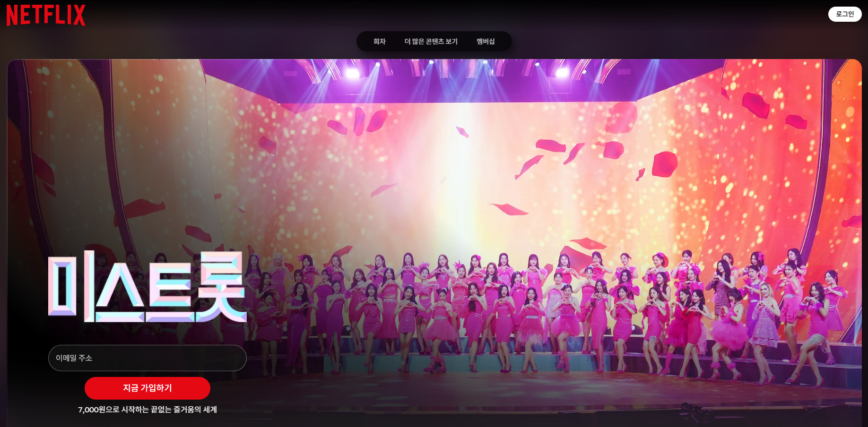Click the 지금 가입하기 button
The height and width of the screenshot is (427, 868).
(x=148, y=388)
